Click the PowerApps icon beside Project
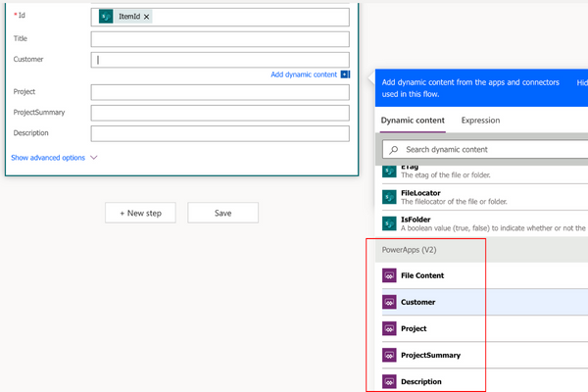The image size is (588, 392). (389, 328)
